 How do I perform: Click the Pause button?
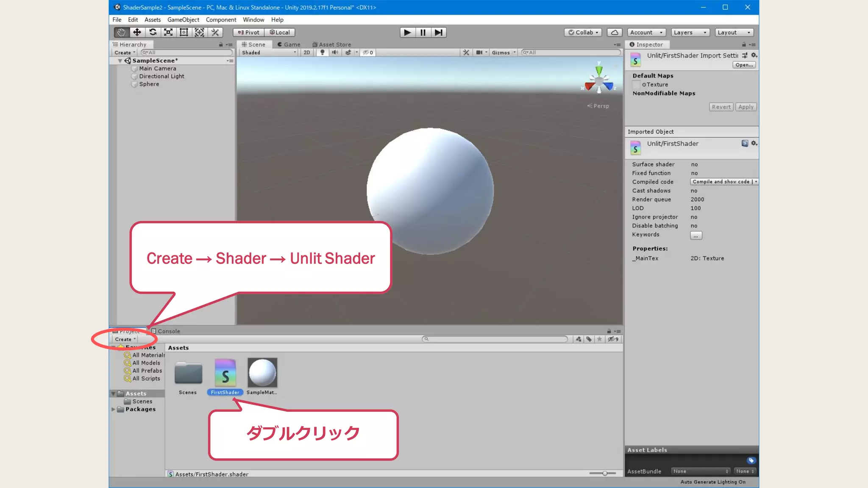(x=423, y=32)
